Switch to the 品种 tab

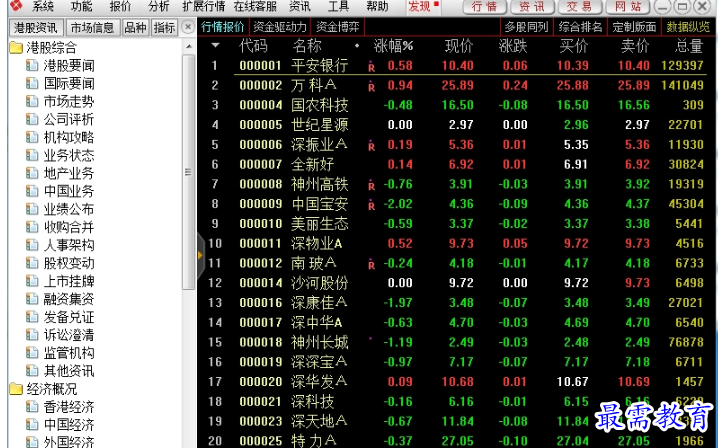(135, 28)
